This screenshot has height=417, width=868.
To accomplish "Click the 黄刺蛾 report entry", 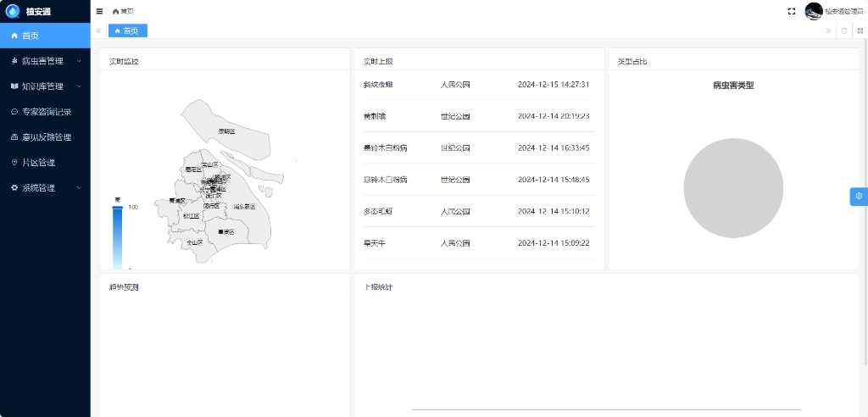I will pyautogui.click(x=374, y=116).
